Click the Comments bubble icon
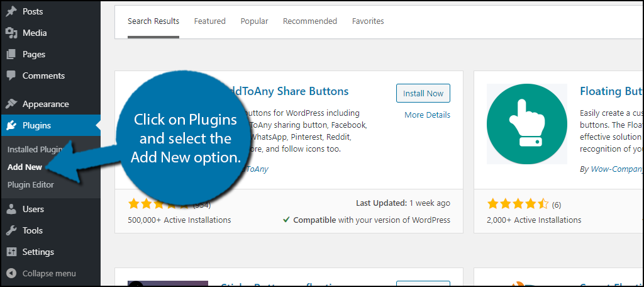Image resolution: width=644 pixels, height=287 pixels. 11,76
